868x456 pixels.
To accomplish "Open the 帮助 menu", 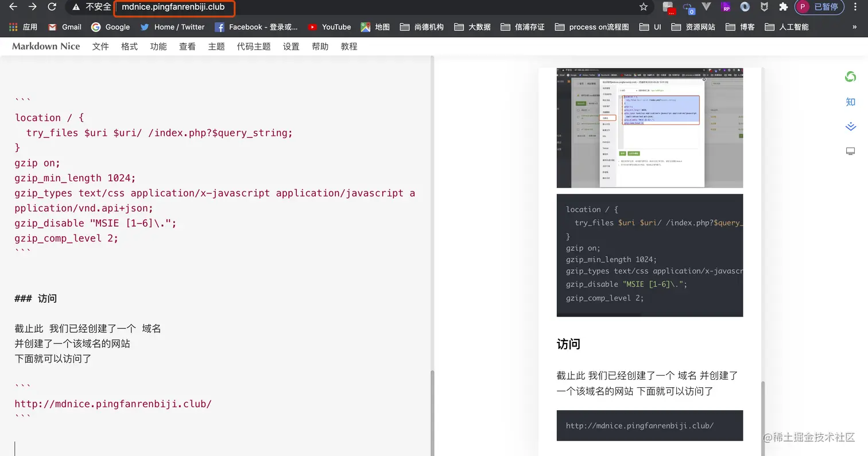I will point(320,46).
